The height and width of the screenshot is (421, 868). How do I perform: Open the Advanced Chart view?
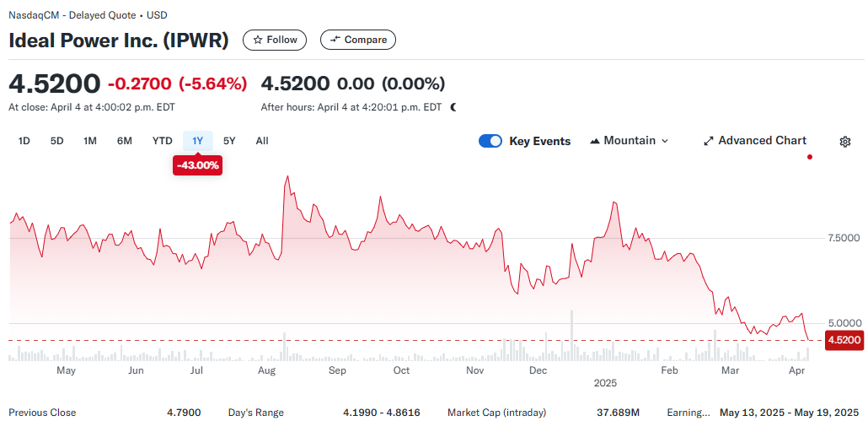coord(755,141)
